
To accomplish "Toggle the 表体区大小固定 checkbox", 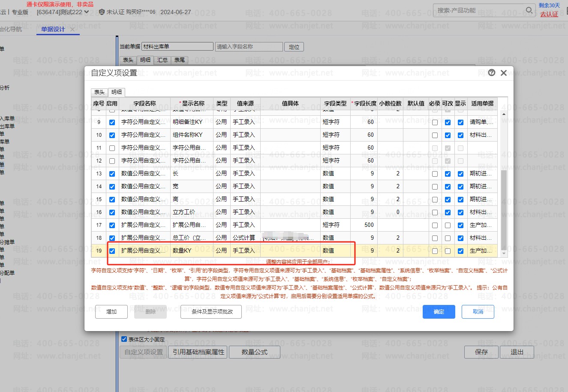I will (124, 339).
